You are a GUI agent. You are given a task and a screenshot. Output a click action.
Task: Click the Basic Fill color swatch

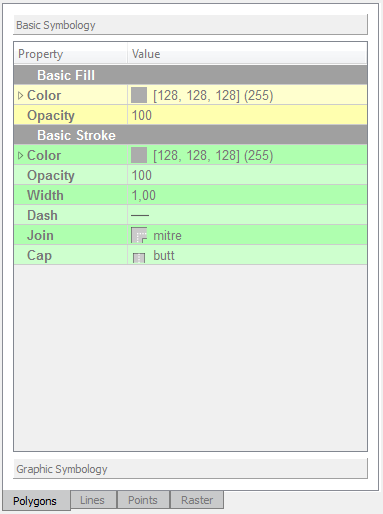click(x=139, y=95)
